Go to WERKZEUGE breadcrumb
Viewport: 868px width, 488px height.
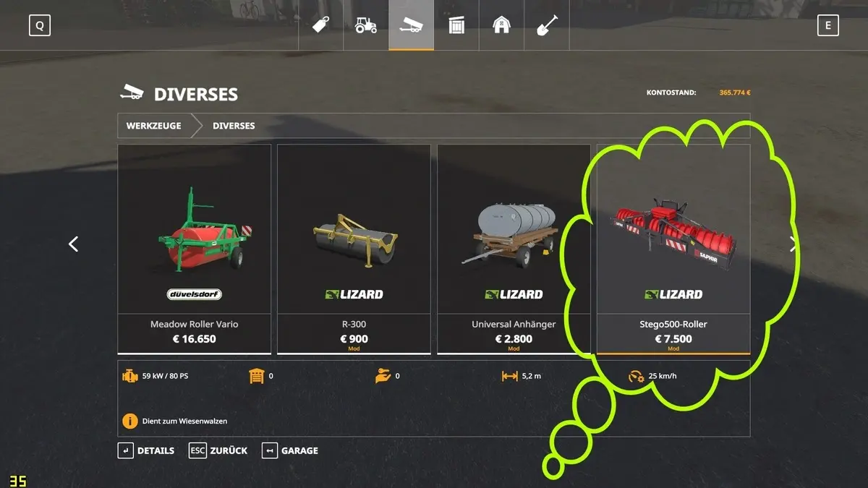tap(153, 126)
